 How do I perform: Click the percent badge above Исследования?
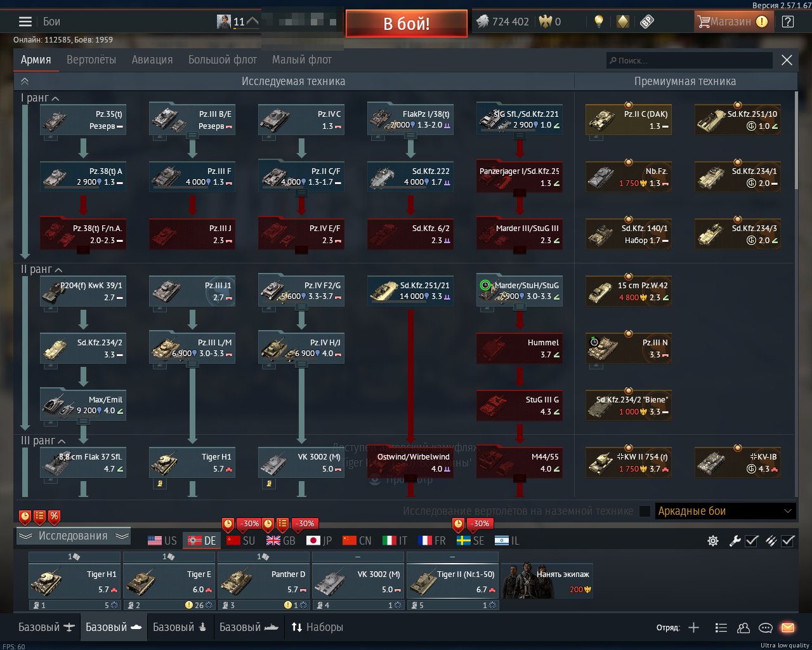(54, 517)
